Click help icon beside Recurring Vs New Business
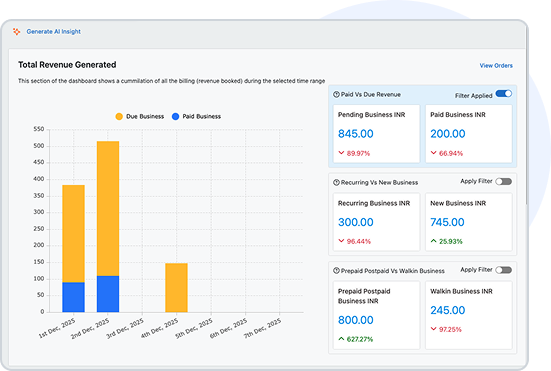This screenshot has height=371, width=551. 336,183
